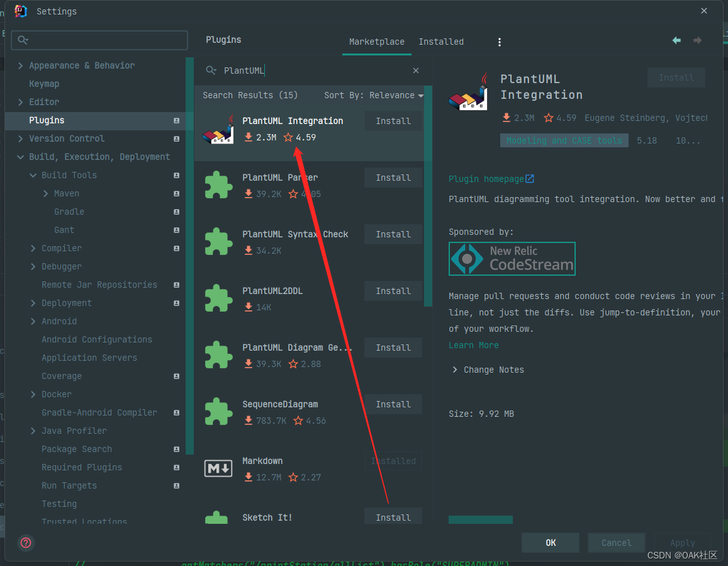This screenshot has height=566, width=728.
Task: Install the SequenceDiagram plugin
Action: 393,405
